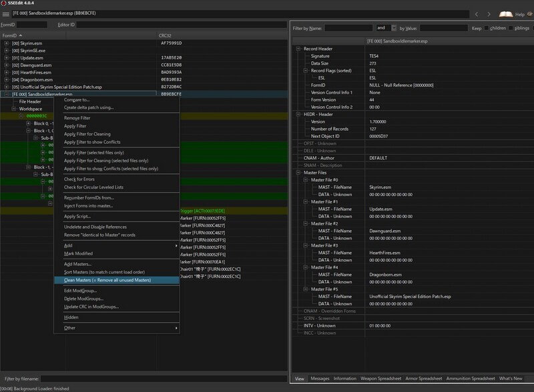Screen dimensions: 534x392
Task: Open the 'and' operator dropdown
Action: click(x=394, y=28)
